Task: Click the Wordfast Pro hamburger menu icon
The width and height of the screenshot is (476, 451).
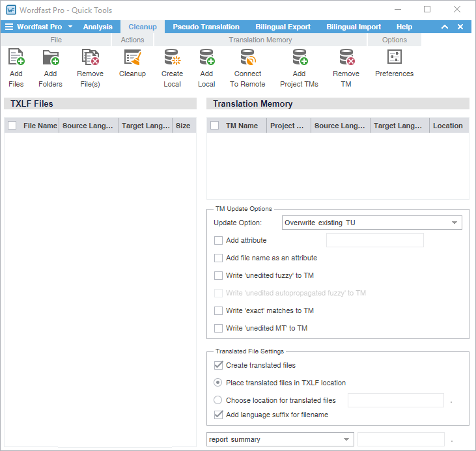Action: pyautogui.click(x=9, y=27)
